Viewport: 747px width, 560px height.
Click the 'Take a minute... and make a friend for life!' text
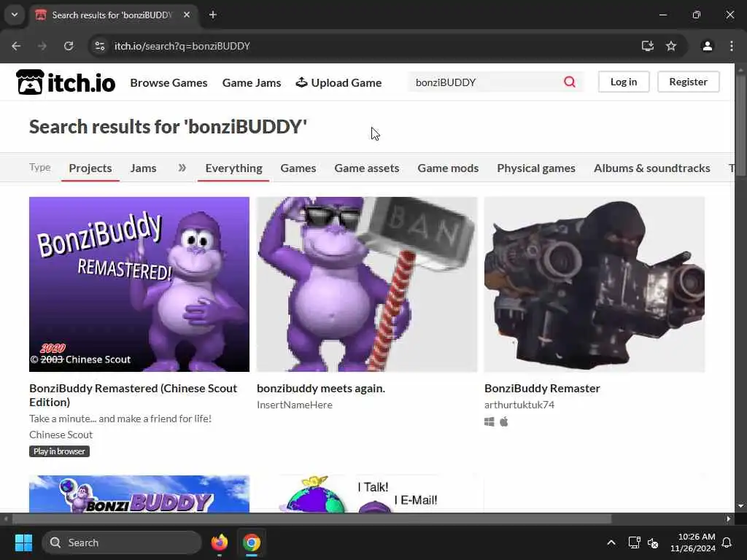pos(120,419)
